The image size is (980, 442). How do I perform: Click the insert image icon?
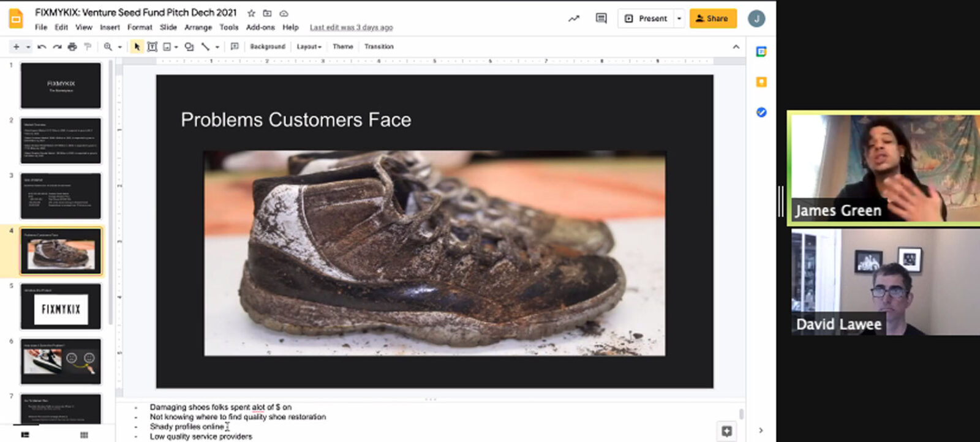(x=167, y=47)
